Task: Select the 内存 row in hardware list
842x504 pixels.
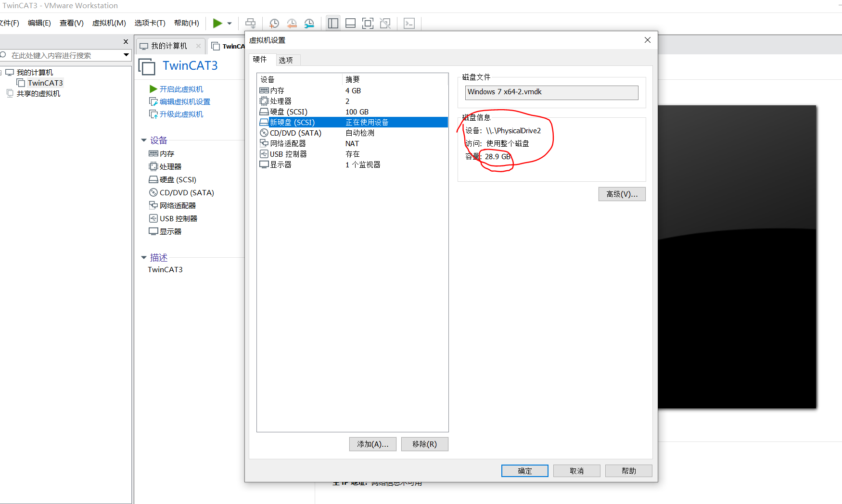Action: [353, 90]
